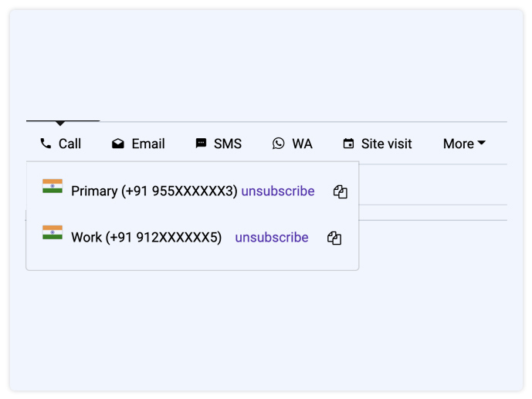Select the WA tab label

click(303, 144)
